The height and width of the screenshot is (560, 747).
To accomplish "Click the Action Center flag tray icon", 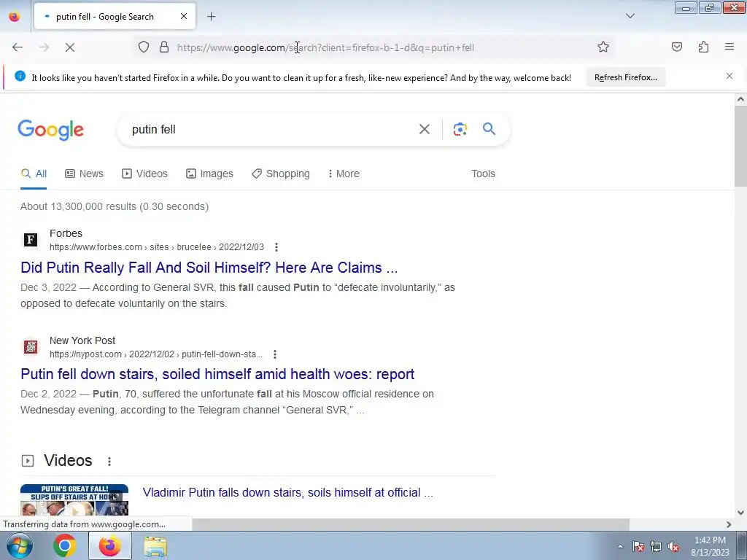I will coord(638,547).
